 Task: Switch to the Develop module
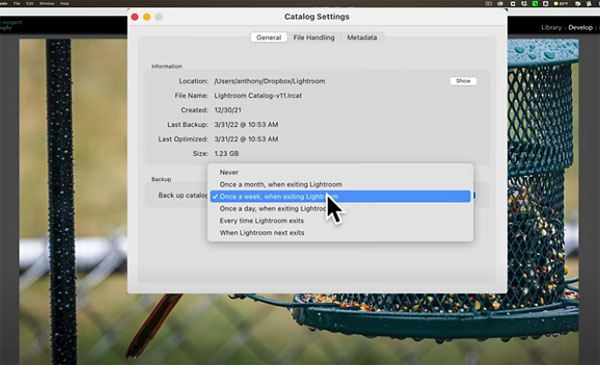tap(580, 28)
